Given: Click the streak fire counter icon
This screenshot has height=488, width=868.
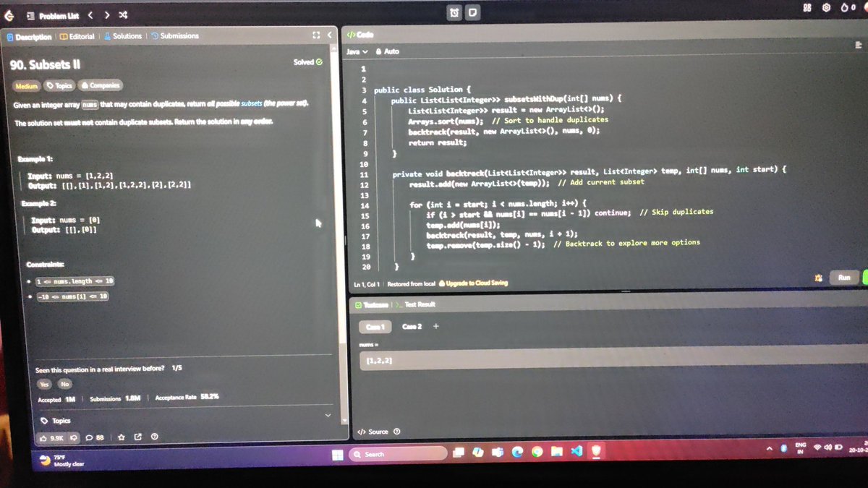Looking at the screenshot, I should point(848,7).
